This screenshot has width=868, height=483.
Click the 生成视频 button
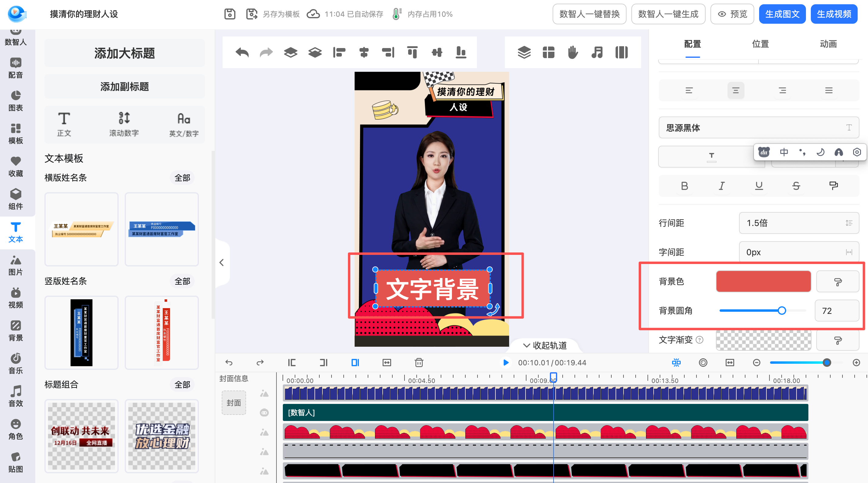[x=834, y=14]
